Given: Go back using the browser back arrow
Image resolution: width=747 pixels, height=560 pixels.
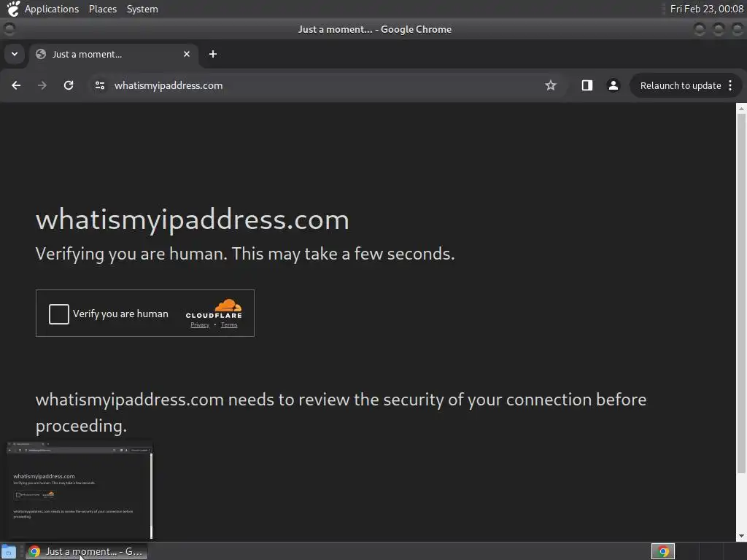Looking at the screenshot, I should (x=16, y=85).
